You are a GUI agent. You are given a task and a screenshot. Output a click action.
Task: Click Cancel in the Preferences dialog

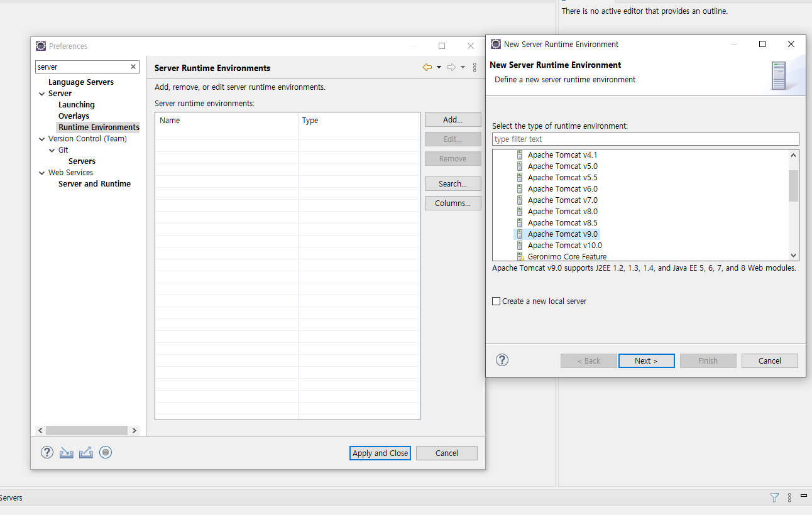(x=447, y=453)
